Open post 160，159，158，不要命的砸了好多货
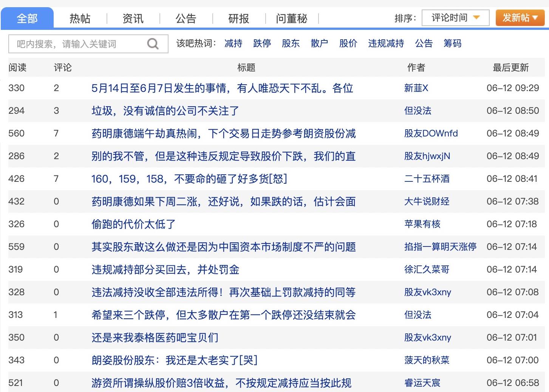Screen dimensions: 549x392 189,179
